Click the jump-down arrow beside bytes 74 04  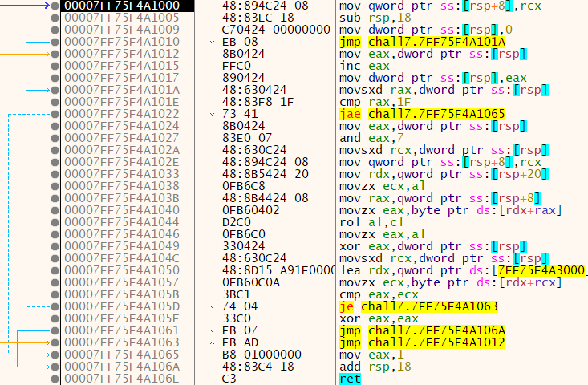[x=213, y=306]
